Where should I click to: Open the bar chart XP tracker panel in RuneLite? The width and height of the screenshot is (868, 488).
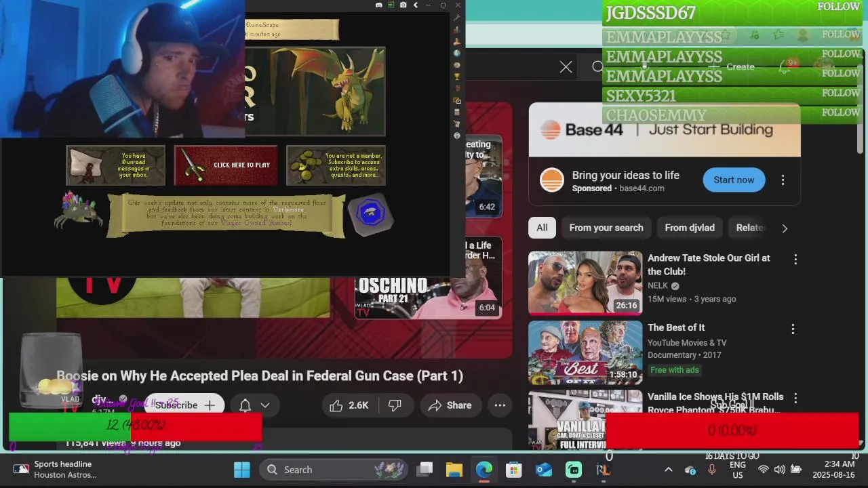[457, 30]
